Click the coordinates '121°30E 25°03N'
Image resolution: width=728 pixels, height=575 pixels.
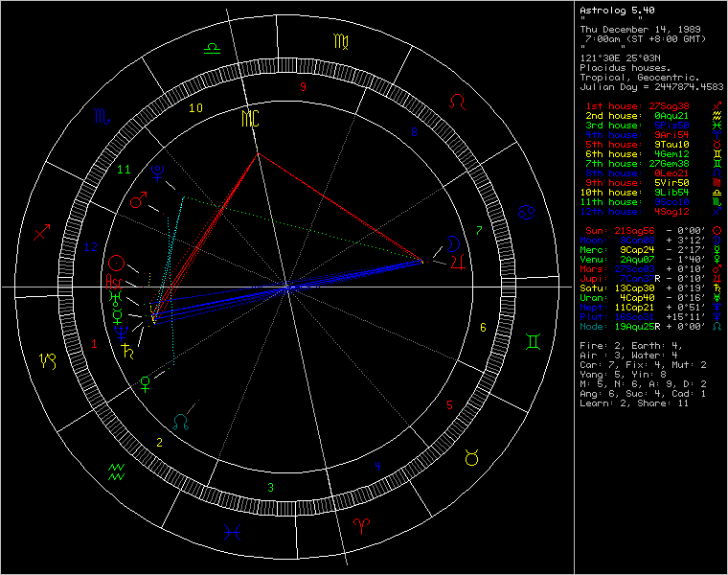point(620,58)
